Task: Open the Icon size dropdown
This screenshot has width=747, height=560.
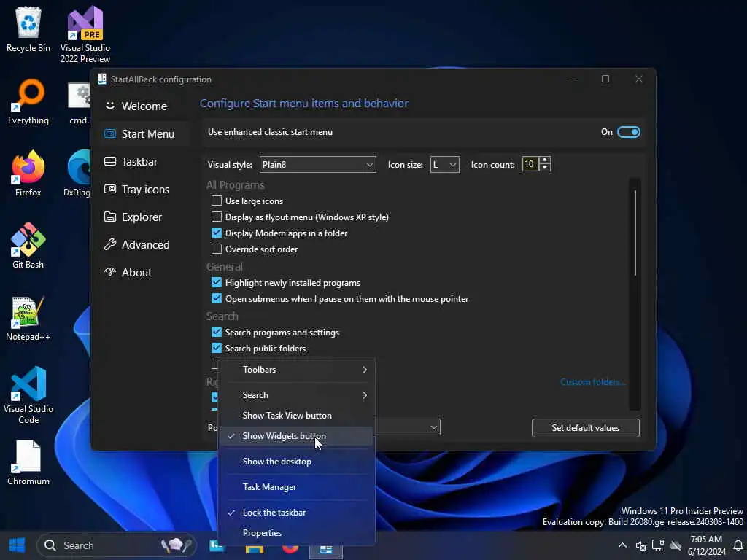Action: [444, 165]
